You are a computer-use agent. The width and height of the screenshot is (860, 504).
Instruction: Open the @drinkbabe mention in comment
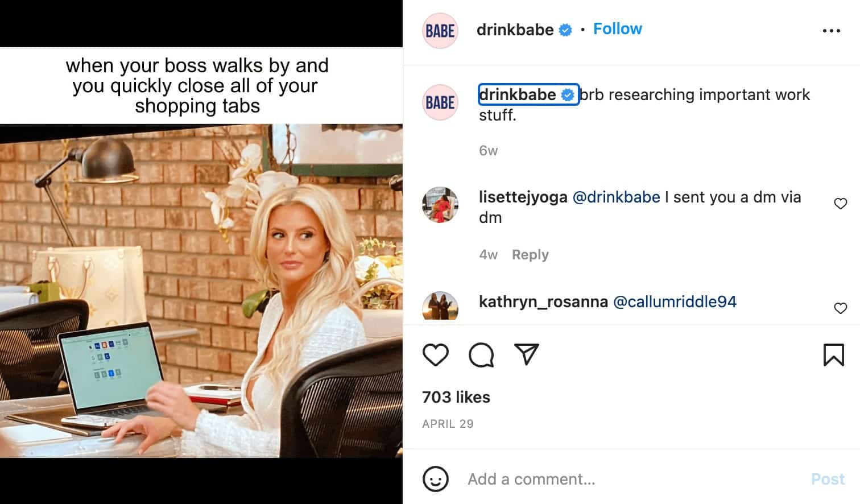tap(616, 197)
